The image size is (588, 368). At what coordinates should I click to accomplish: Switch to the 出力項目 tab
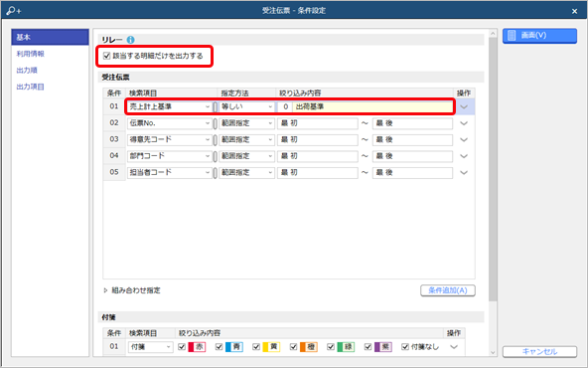click(31, 87)
